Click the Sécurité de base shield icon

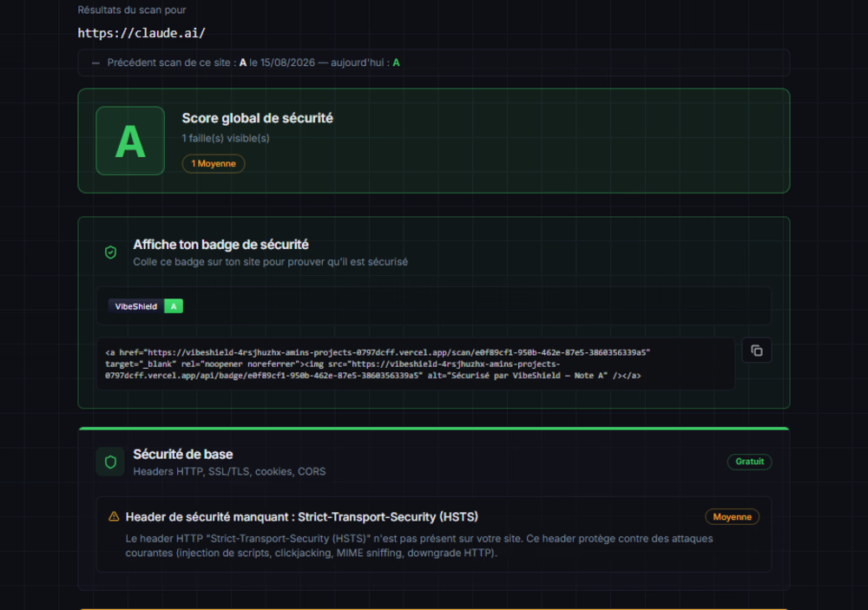(111, 462)
